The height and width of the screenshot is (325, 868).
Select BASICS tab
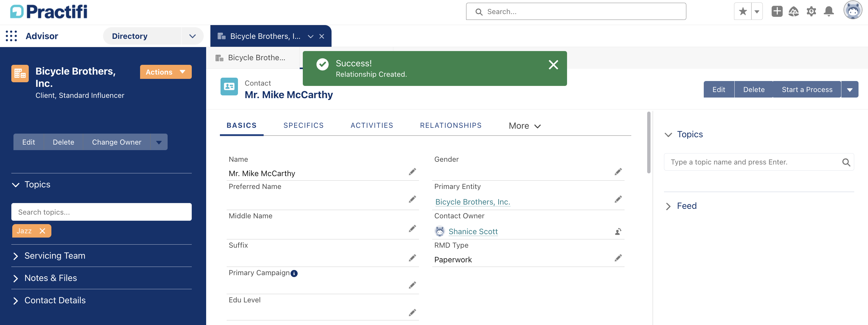pos(242,125)
